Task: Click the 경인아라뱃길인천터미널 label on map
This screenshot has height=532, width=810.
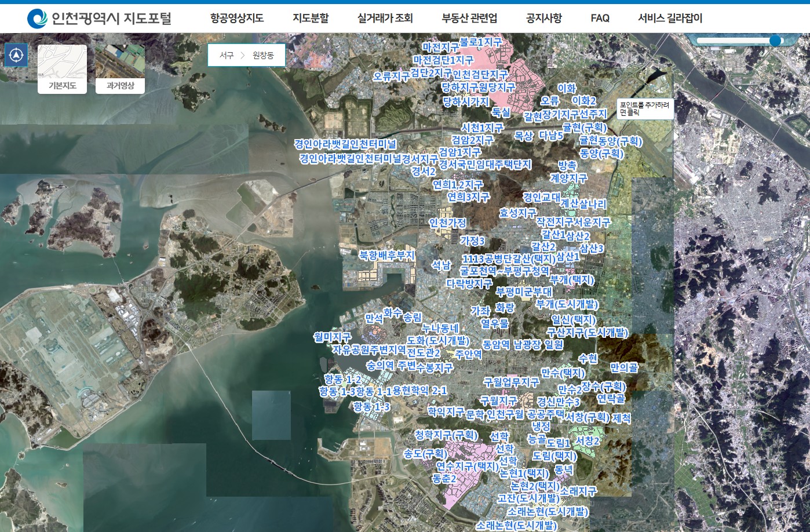Action: pos(345,144)
